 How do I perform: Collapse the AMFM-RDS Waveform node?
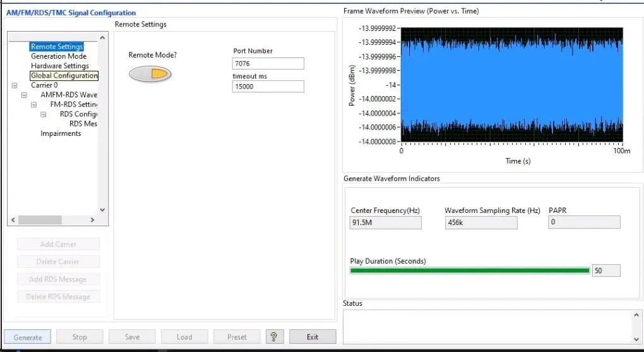(x=24, y=95)
